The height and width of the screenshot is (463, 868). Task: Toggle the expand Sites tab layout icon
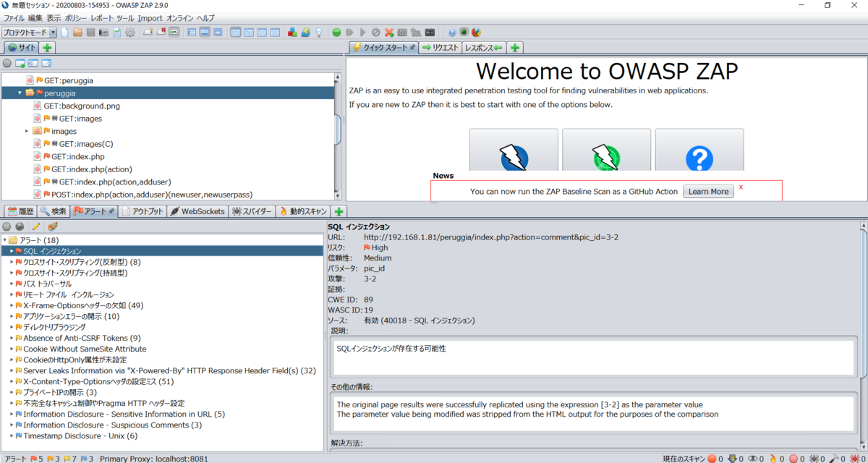click(191, 33)
